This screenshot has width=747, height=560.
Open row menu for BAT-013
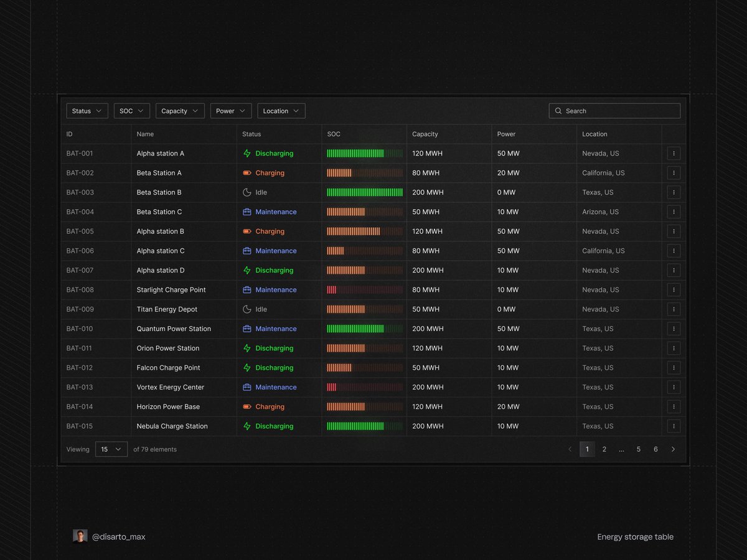(674, 387)
